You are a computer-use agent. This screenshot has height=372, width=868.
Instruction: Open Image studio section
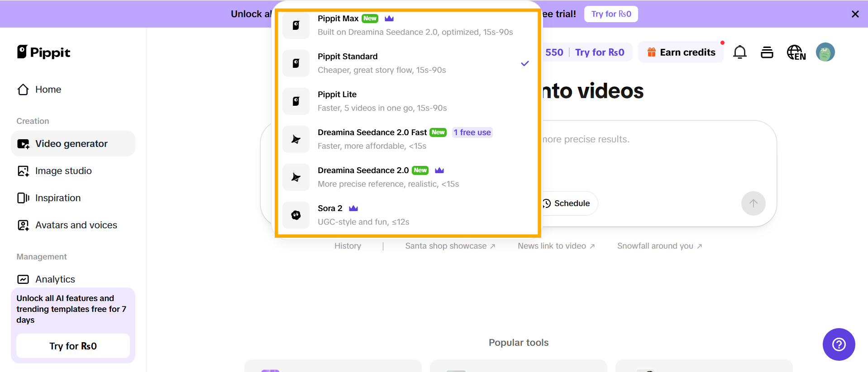coord(73,171)
